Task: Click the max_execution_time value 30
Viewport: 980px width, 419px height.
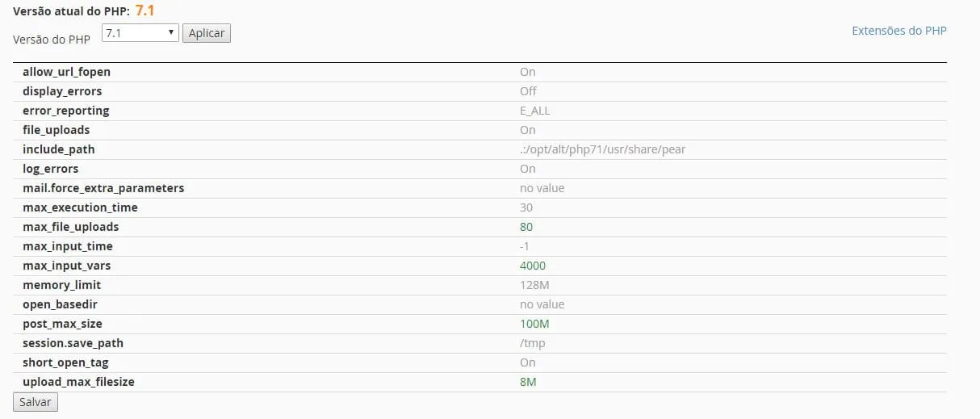Action: point(526,207)
